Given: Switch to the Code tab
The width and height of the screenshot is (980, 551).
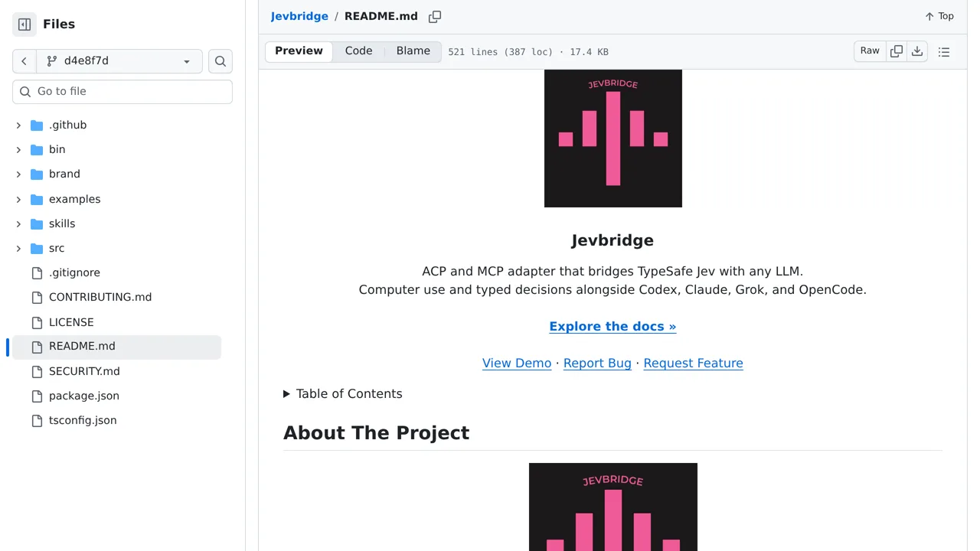Looking at the screenshot, I should (x=358, y=51).
